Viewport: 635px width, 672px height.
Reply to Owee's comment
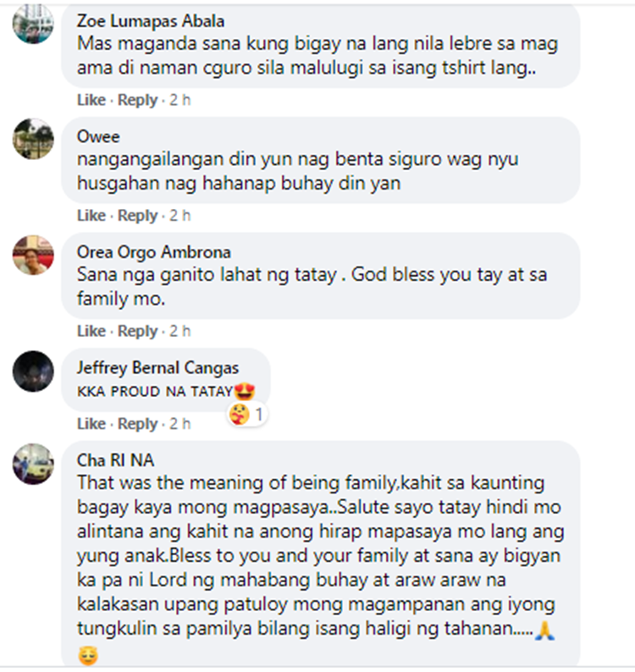point(138,215)
